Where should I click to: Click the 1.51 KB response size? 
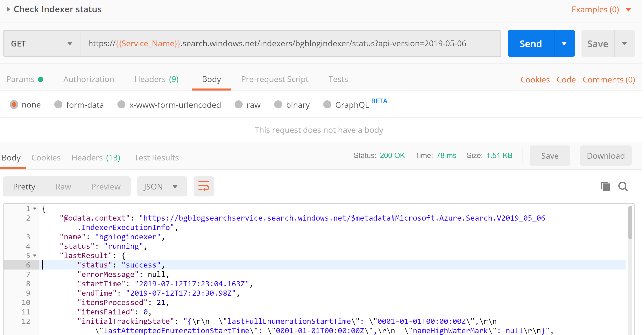(499, 156)
